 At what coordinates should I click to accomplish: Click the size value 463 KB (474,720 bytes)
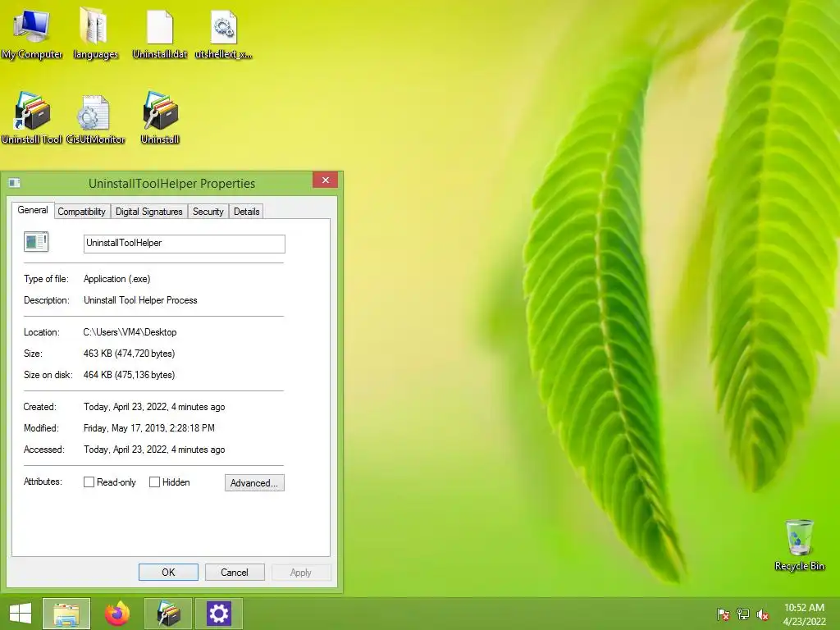(x=129, y=354)
